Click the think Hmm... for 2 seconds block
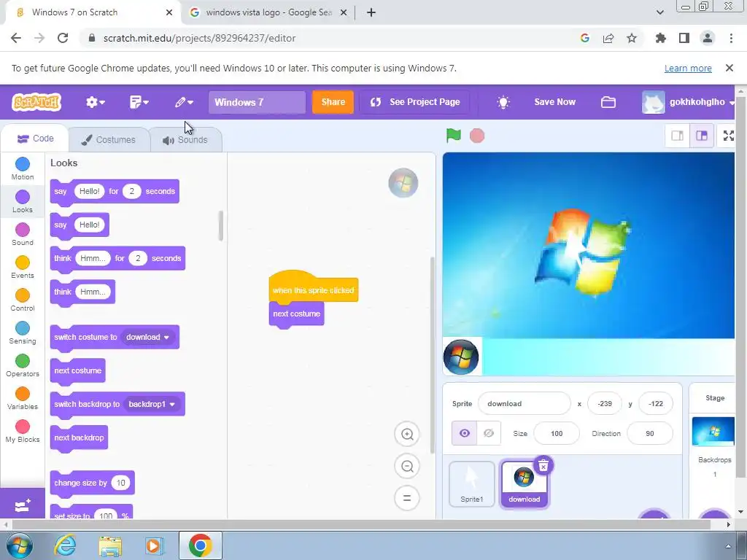747x560 pixels. (117, 259)
